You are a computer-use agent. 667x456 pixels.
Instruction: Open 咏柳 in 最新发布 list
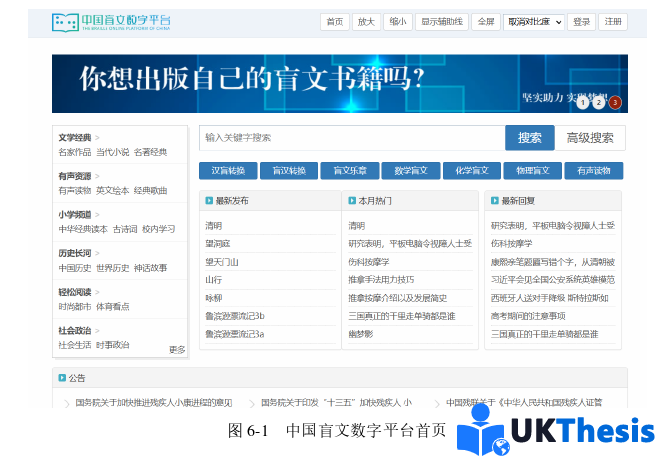[214, 298]
